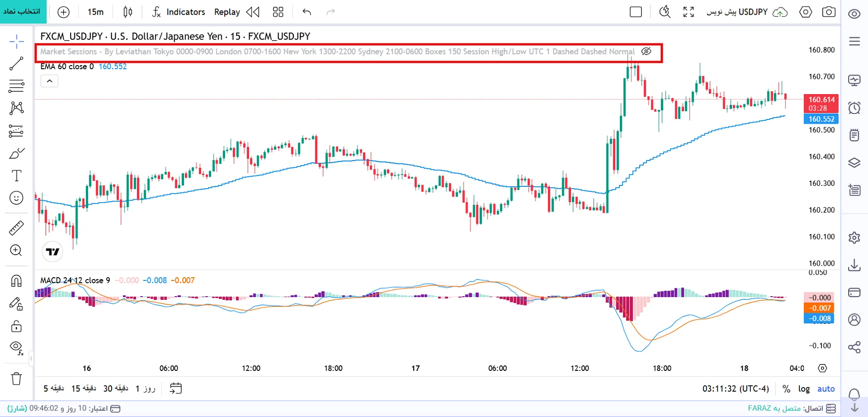Open the timezone menu at 03:11:32 (UTC-4)
Screen dimensions: 868x417
coord(736,389)
